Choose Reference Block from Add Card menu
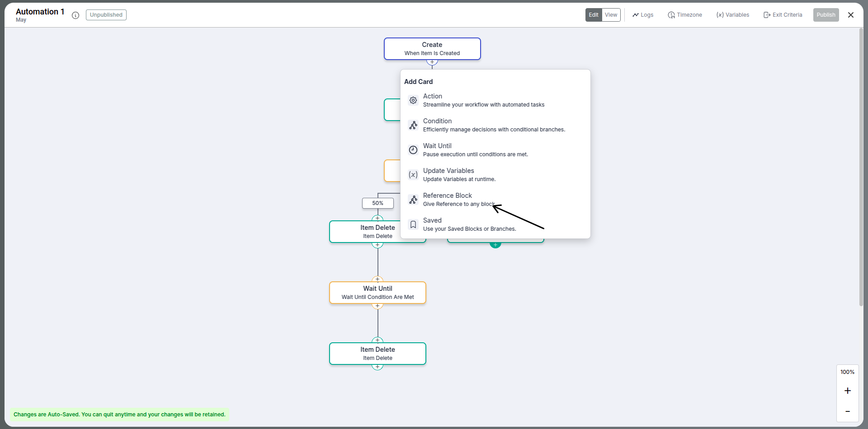The image size is (868, 429). point(495,200)
